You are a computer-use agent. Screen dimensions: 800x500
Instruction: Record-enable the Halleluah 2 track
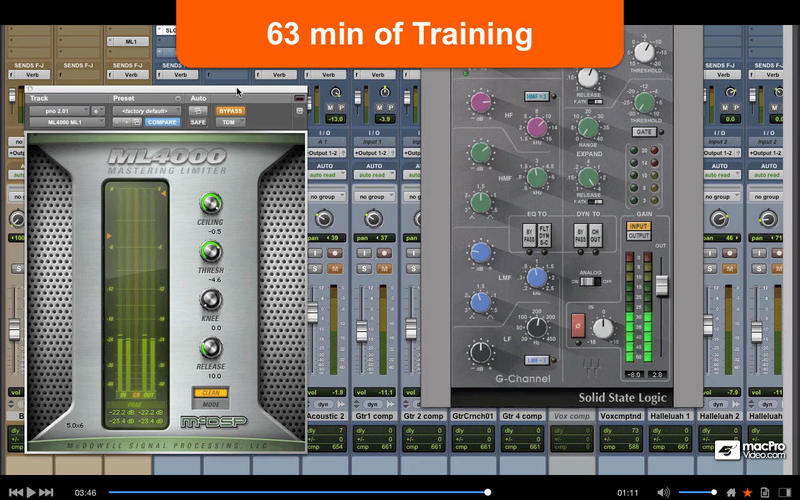(729, 253)
